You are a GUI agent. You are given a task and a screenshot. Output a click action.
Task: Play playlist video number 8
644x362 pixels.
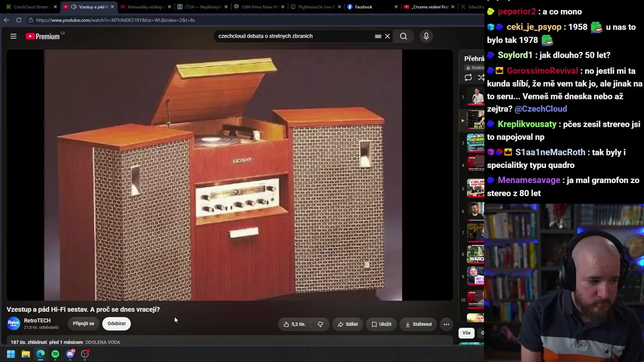(475, 254)
